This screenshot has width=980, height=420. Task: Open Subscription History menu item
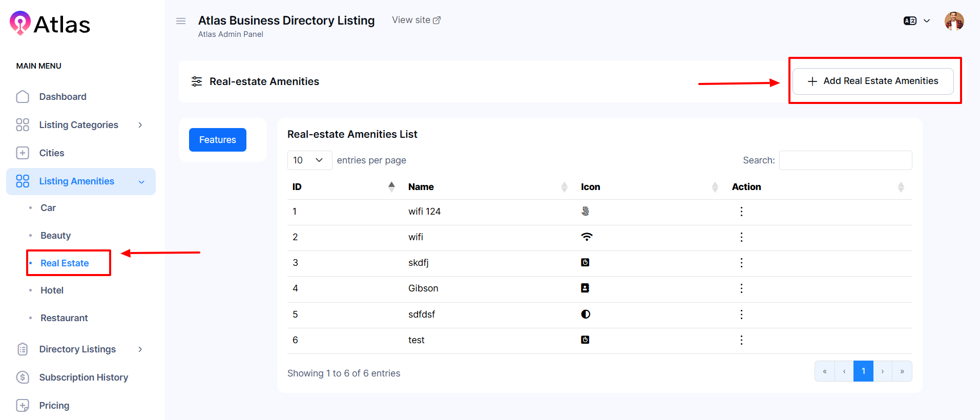click(84, 377)
